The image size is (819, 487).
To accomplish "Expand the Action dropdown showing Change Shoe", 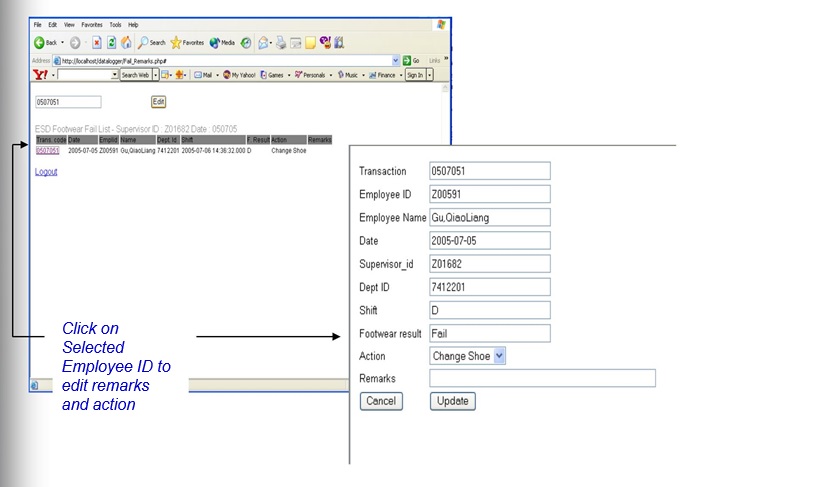I will tap(500, 355).
